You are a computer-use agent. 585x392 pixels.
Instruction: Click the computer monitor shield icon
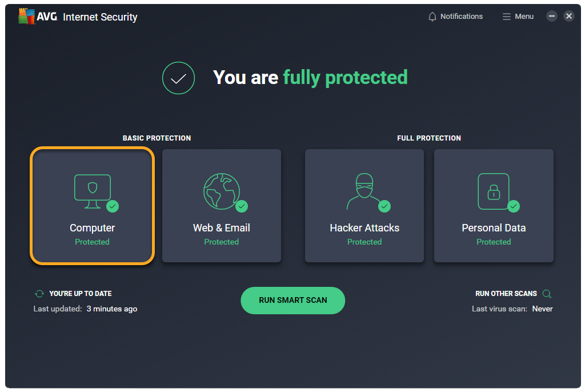[x=92, y=188]
